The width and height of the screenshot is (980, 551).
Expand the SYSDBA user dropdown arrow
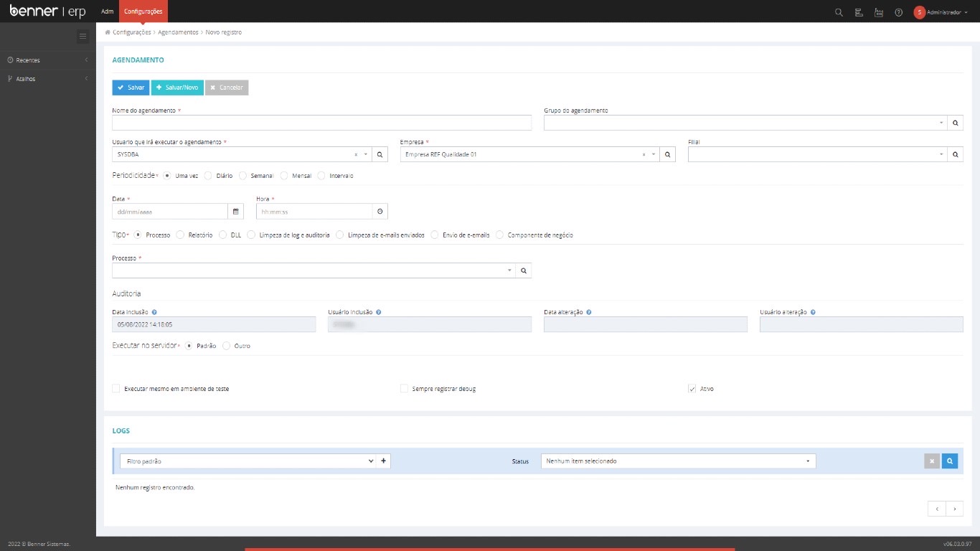pyautogui.click(x=366, y=154)
